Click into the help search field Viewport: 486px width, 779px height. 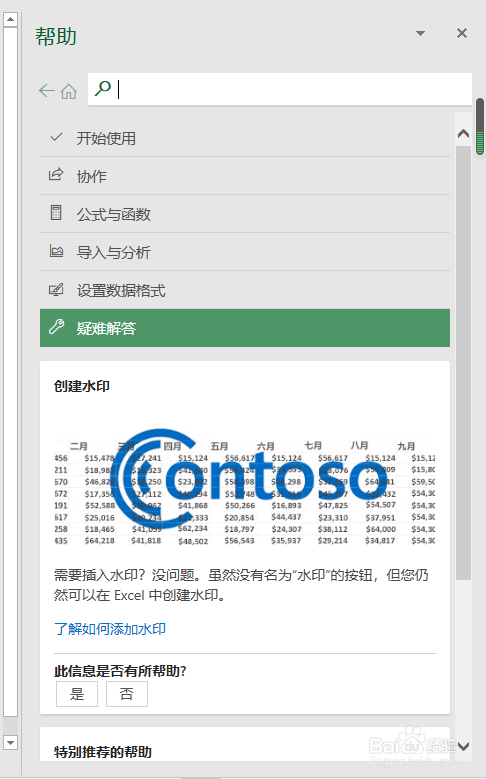pos(280,89)
